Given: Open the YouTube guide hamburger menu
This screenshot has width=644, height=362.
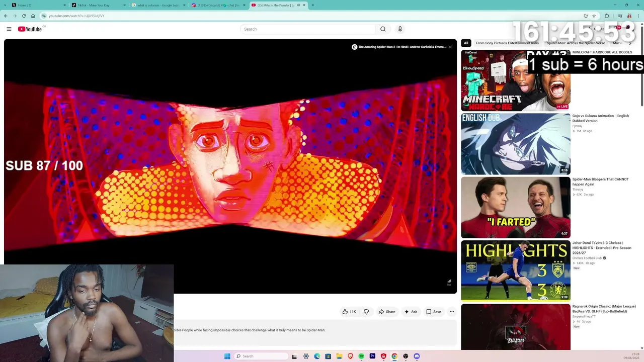Looking at the screenshot, I should coord(9,29).
